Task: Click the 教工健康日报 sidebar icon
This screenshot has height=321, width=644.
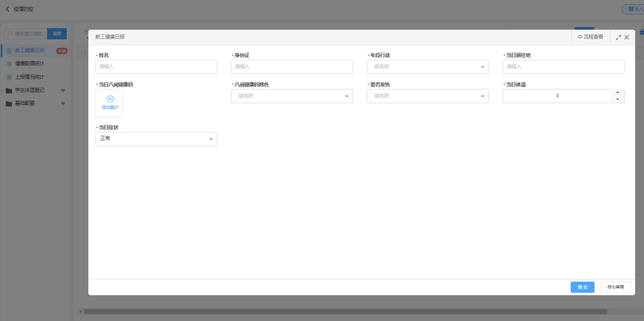Action: (x=8, y=51)
